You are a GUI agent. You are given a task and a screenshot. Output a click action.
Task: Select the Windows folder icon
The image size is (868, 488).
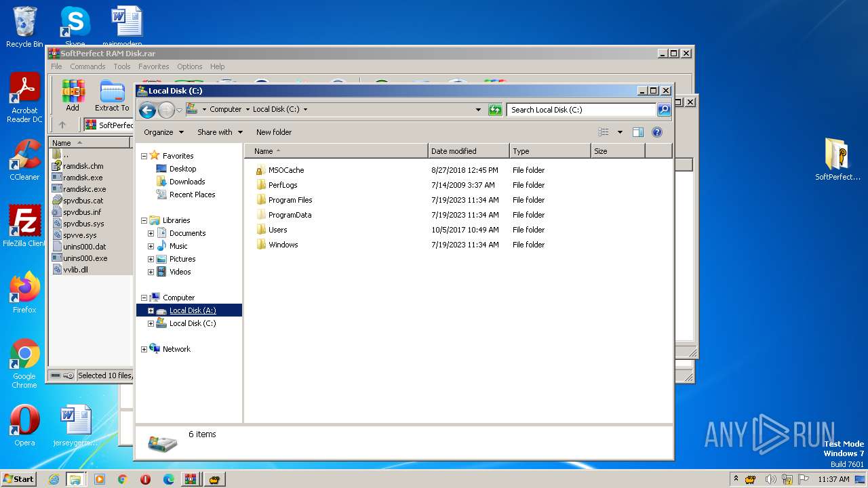(261, 245)
